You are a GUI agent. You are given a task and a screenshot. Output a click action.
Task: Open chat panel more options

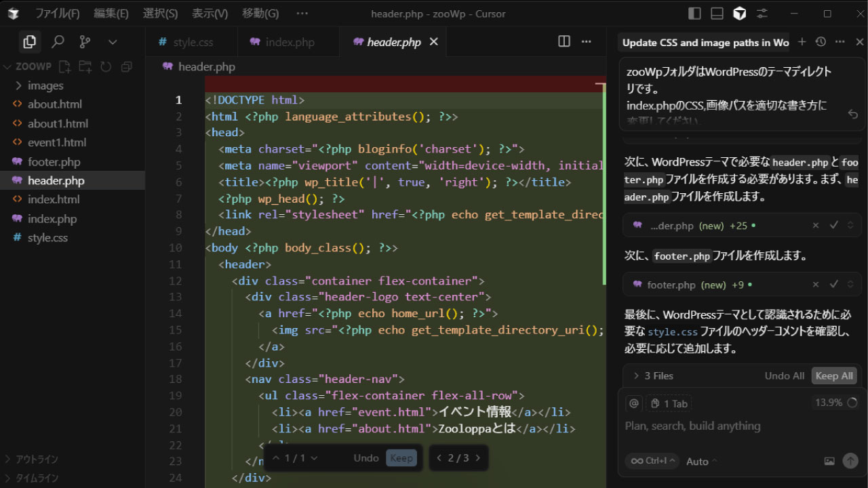coord(840,42)
